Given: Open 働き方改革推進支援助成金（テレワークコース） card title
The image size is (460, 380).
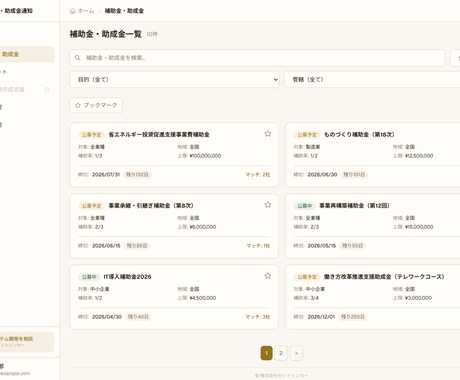Looking at the screenshot, I should (x=384, y=277).
